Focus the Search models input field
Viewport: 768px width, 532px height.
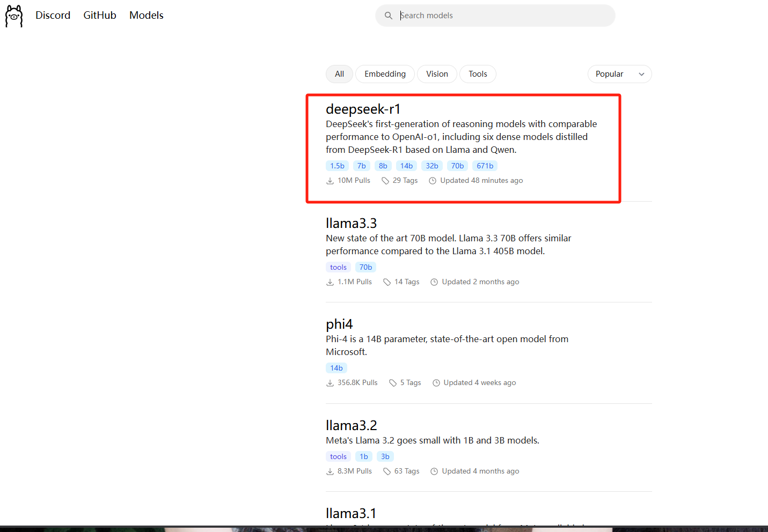click(495, 16)
